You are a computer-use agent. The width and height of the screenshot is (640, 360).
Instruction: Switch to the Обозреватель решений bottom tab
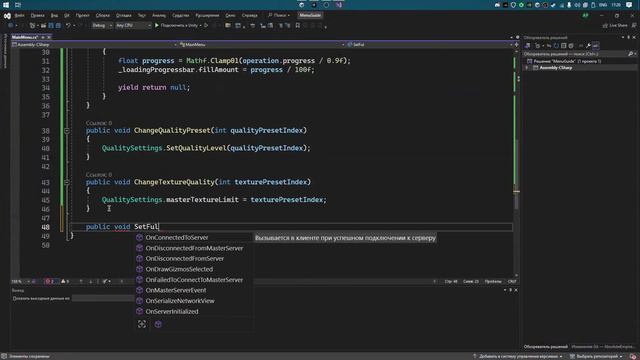[x=545, y=347]
